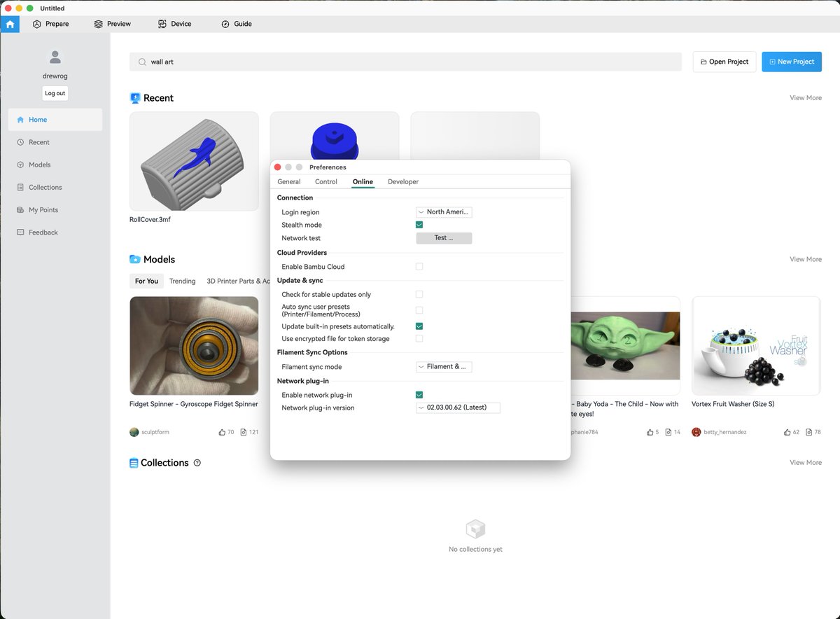
Task: Open the Vortex Fruit Washer thumbnail
Action: pos(756,346)
